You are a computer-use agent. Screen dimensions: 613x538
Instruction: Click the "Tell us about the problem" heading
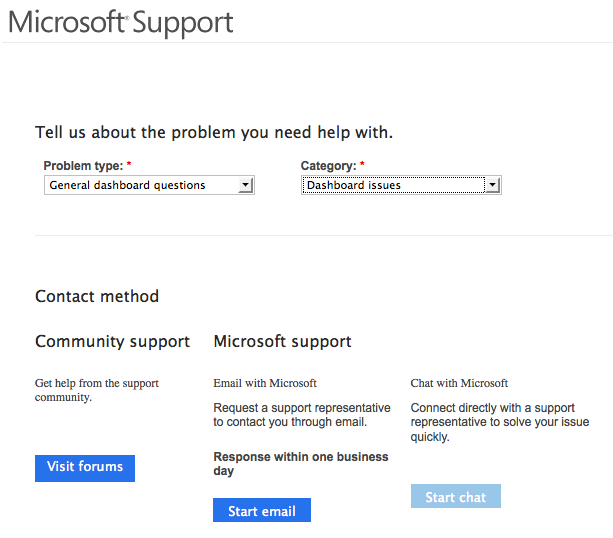[214, 133]
